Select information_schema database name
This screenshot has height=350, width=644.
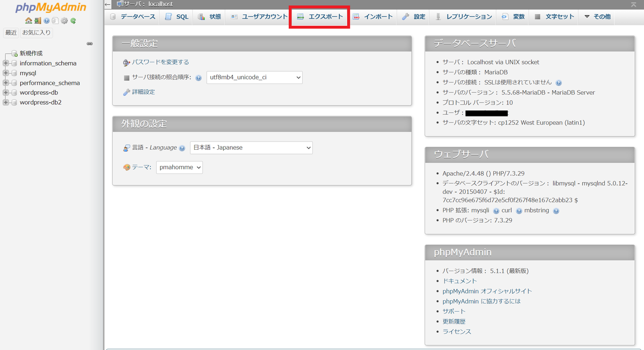tap(48, 63)
